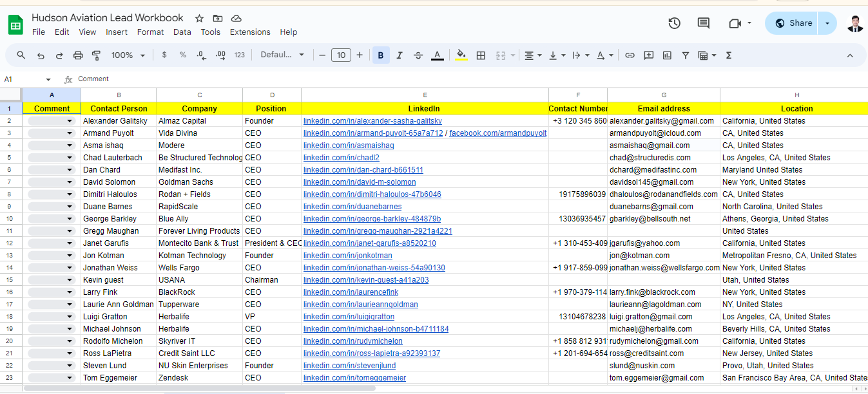The image size is (868, 394).
Task: Insert chart using toolbar icon
Action: [667, 55]
